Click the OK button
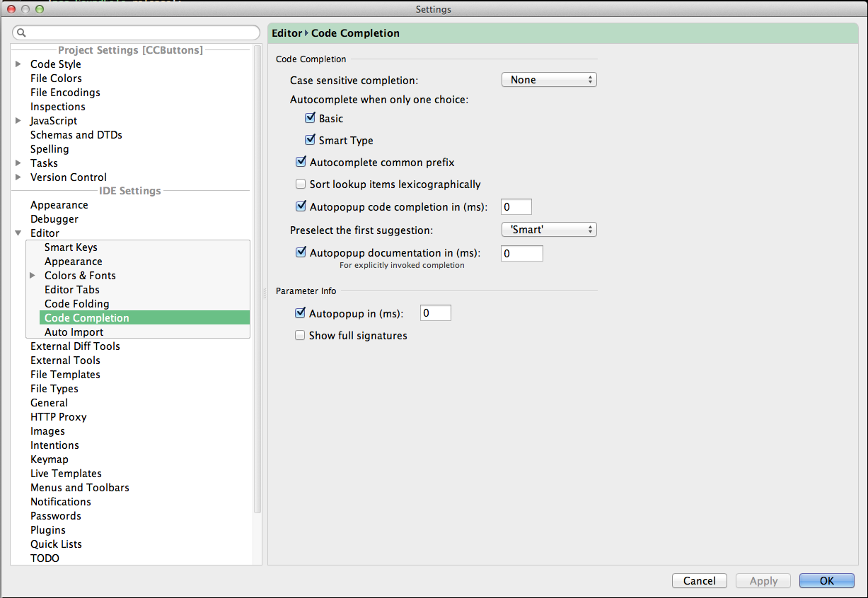Viewport: 868px width, 598px height. click(x=827, y=581)
